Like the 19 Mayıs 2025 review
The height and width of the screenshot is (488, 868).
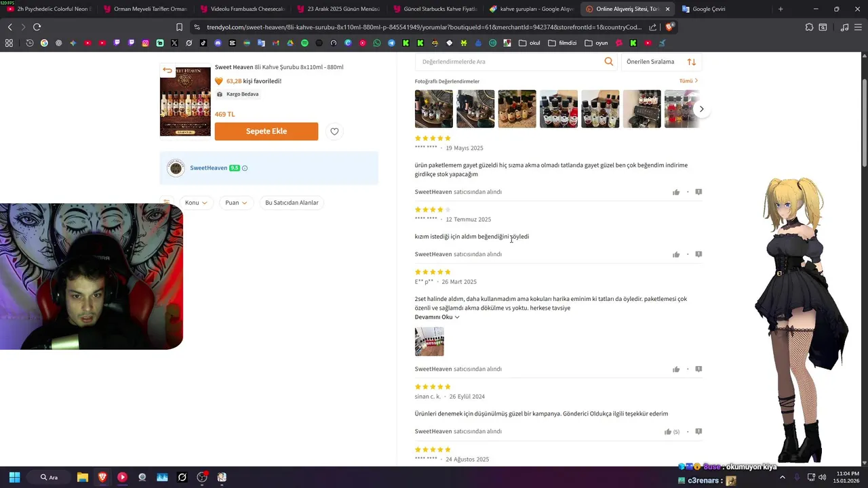tap(676, 192)
